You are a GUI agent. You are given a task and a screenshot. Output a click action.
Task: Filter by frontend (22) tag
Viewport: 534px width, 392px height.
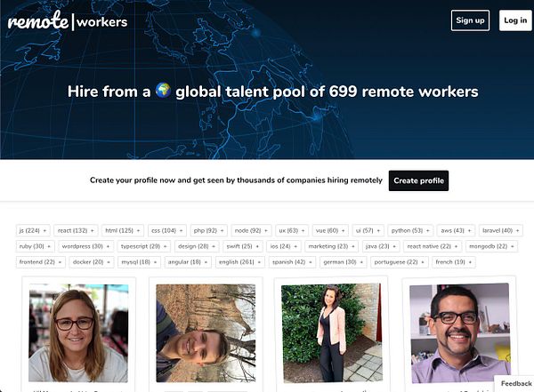click(x=41, y=262)
